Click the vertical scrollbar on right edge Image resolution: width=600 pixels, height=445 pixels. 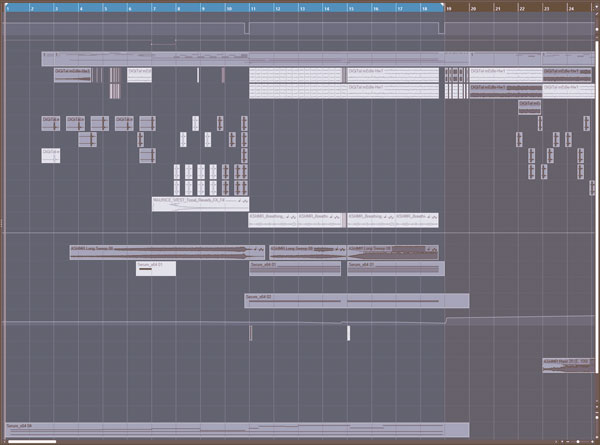click(597, 207)
